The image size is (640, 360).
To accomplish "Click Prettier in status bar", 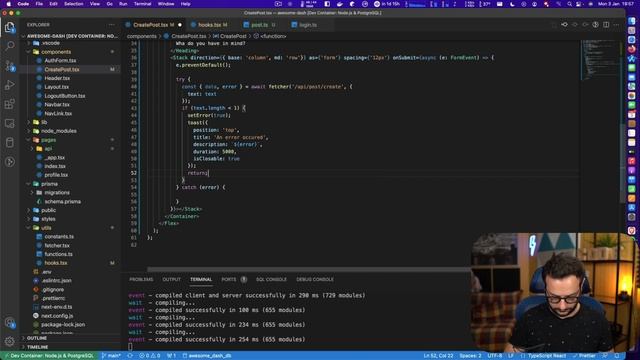I will click(x=584, y=356).
